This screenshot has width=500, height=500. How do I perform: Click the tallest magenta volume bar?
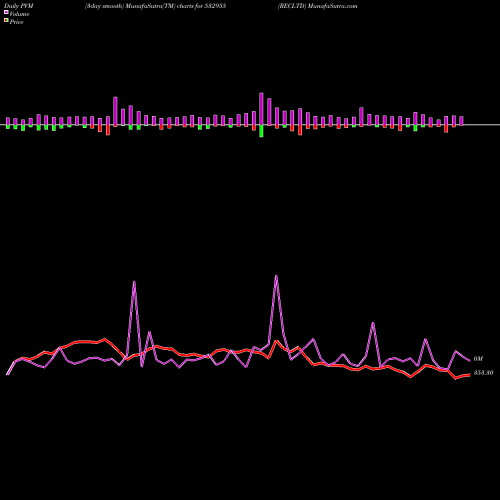pyautogui.click(x=261, y=109)
